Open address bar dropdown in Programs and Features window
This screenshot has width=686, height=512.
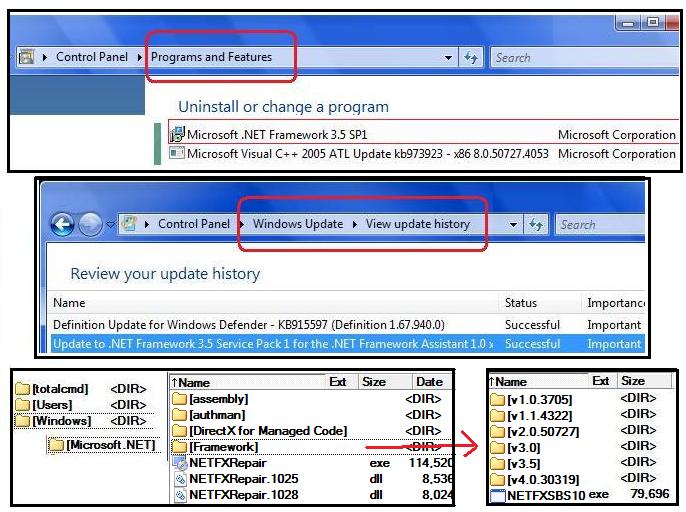pyautogui.click(x=448, y=58)
